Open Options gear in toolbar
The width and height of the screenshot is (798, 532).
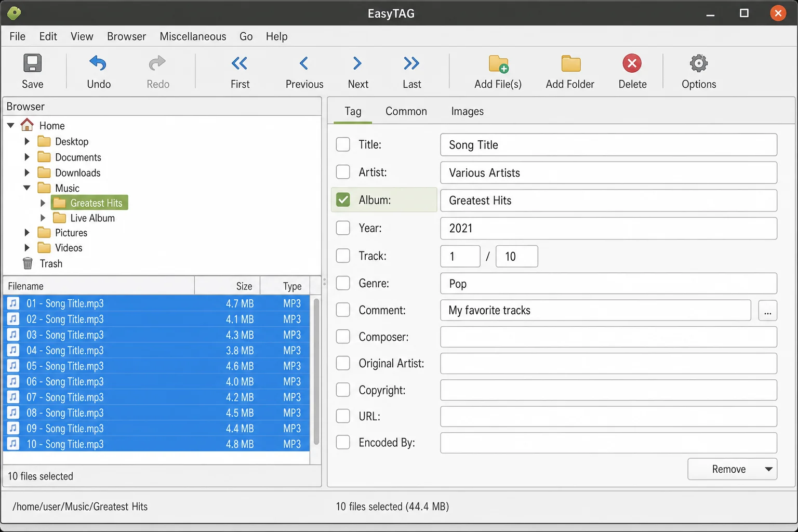(x=699, y=63)
